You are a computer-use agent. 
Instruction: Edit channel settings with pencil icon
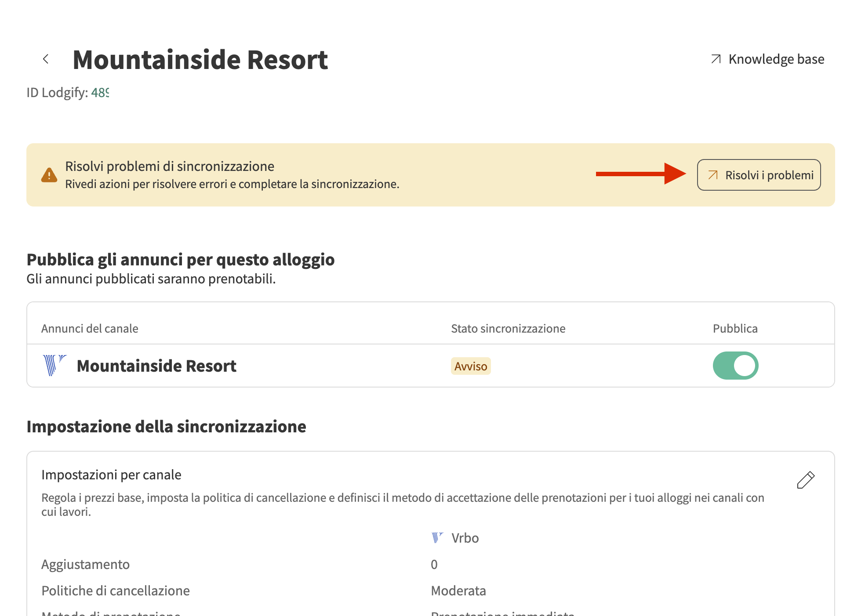[806, 480]
